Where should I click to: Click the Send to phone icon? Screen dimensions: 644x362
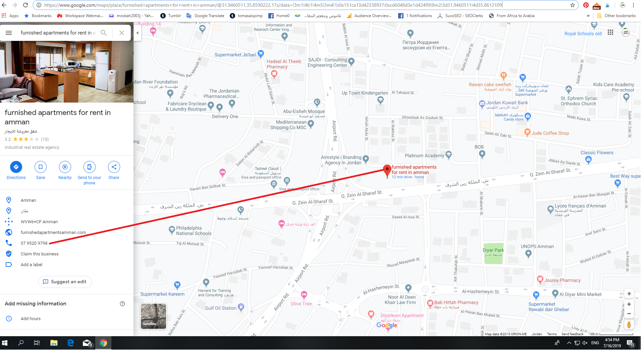coord(89,167)
